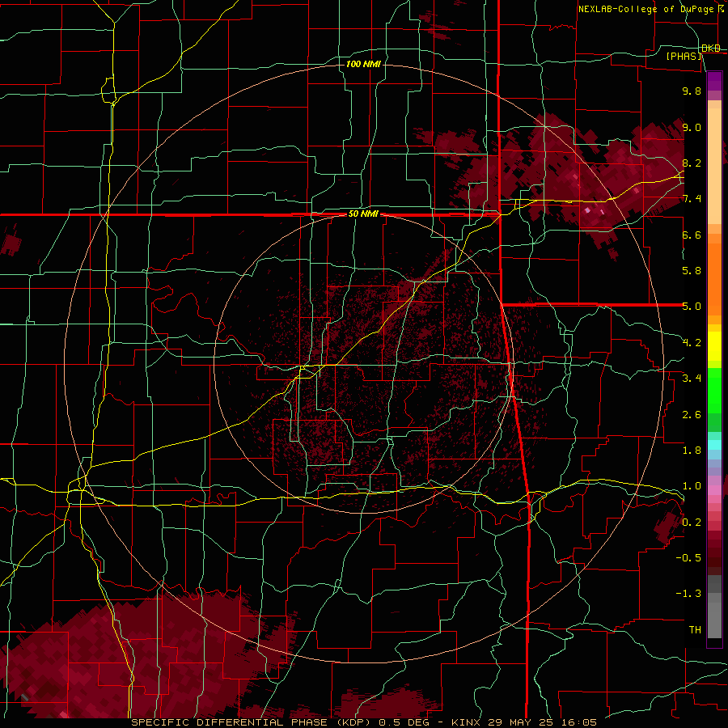
Task: Pick the purple band atop the color scale
Action: tap(714, 82)
